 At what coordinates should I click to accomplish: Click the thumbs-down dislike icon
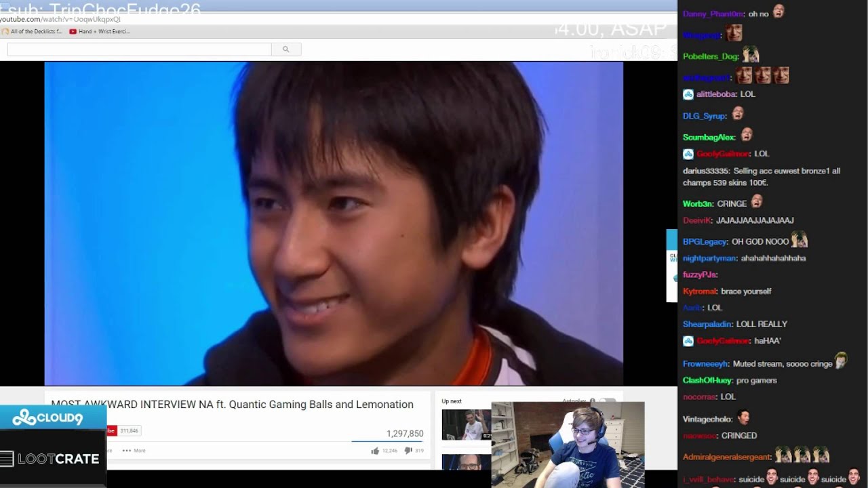tap(408, 451)
